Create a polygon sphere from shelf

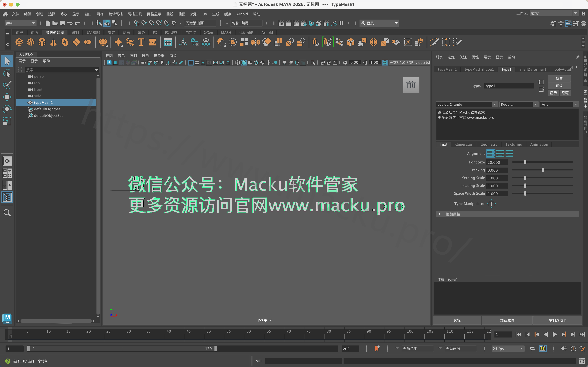[x=19, y=42]
